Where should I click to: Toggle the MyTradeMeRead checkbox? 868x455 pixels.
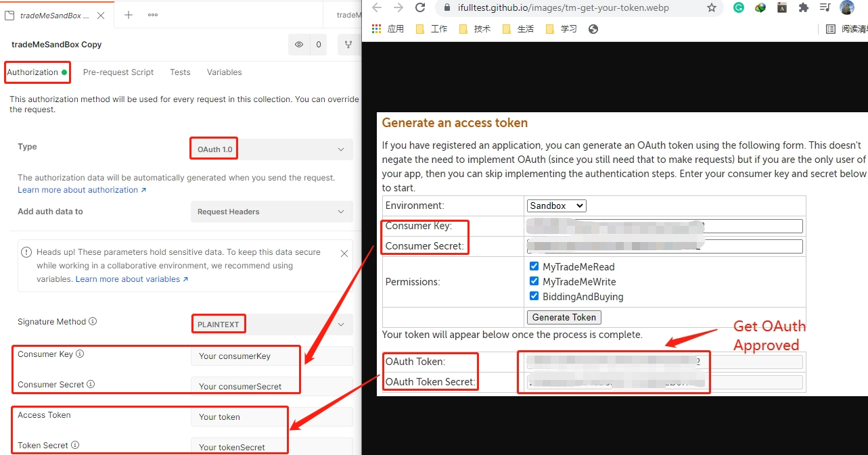click(x=534, y=266)
